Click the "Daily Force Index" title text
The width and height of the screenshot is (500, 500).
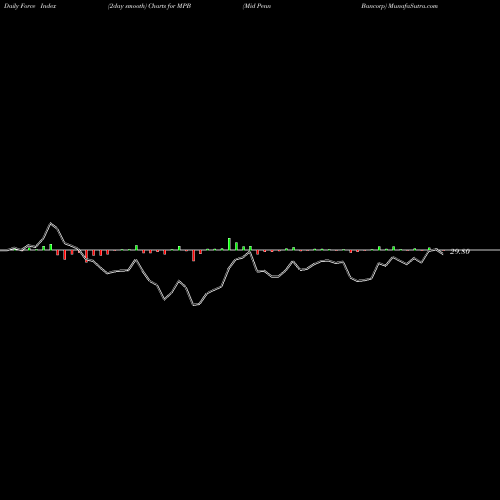point(30,6)
